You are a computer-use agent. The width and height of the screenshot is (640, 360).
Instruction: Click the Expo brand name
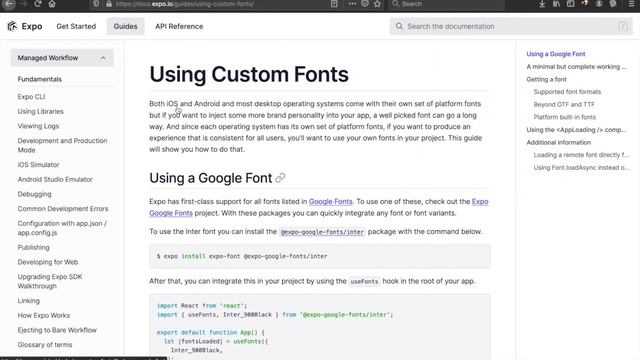(x=32, y=26)
